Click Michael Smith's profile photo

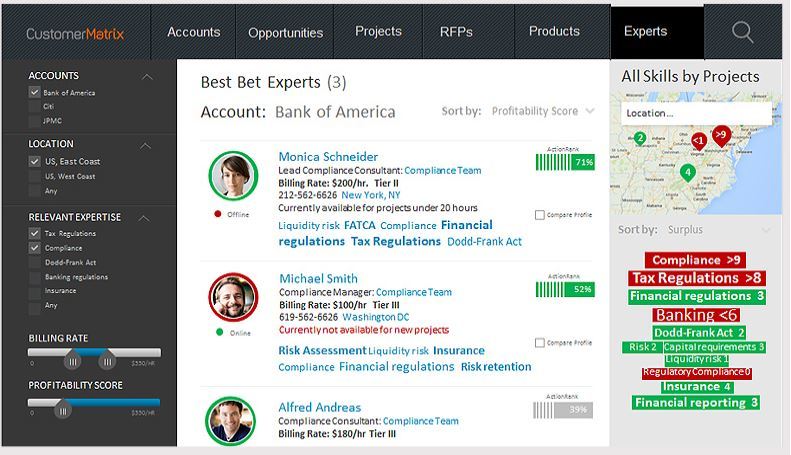[233, 297]
